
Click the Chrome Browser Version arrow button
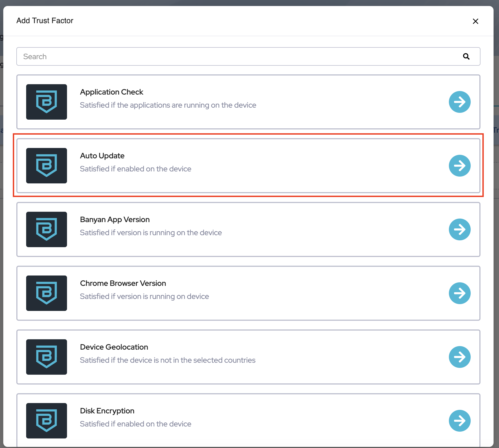click(x=460, y=293)
